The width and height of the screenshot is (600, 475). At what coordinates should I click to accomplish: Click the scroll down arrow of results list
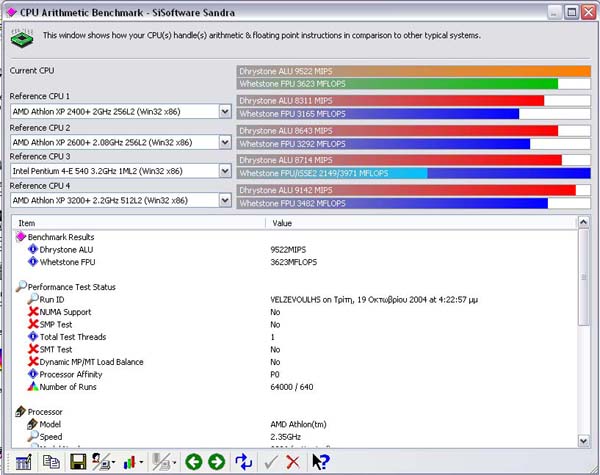pyautogui.click(x=583, y=441)
